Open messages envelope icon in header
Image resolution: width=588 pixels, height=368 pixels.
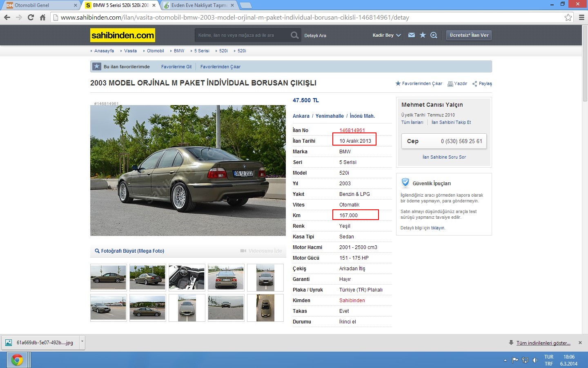point(412,35)
